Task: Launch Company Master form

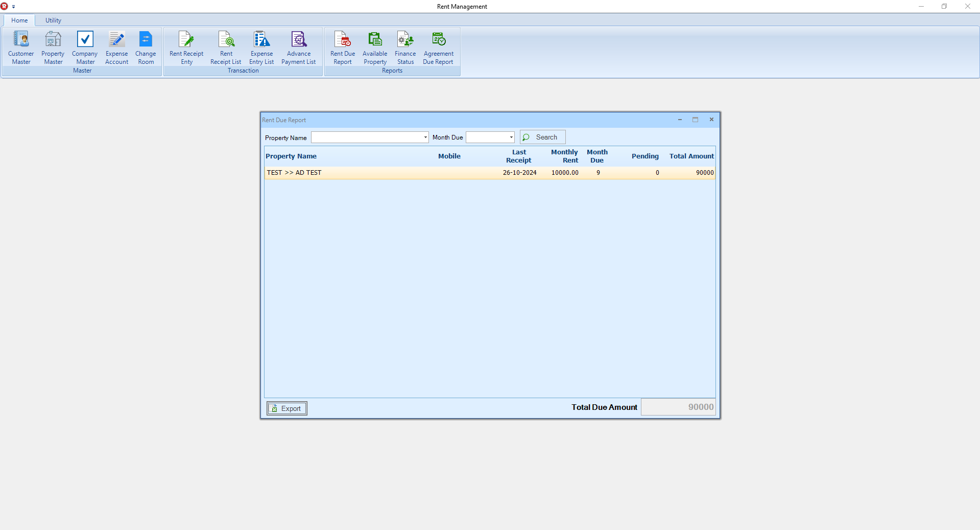Action: click(85, 48)
